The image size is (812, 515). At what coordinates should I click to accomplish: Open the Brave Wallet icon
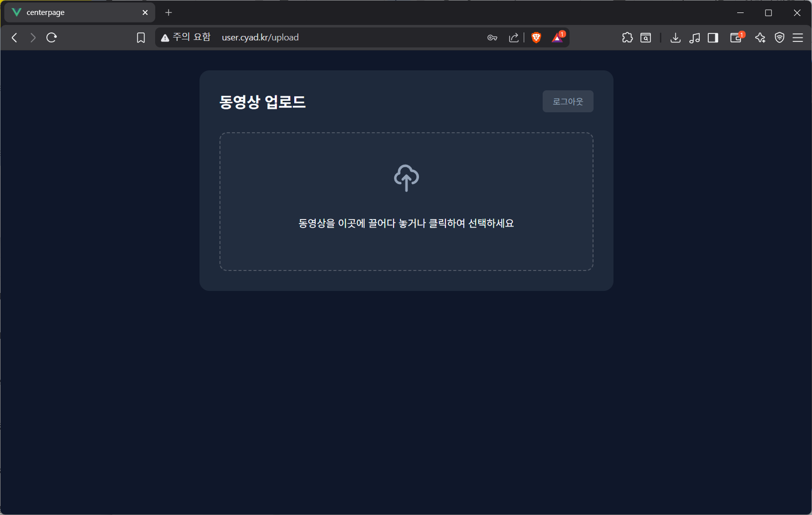click(737, 37)
